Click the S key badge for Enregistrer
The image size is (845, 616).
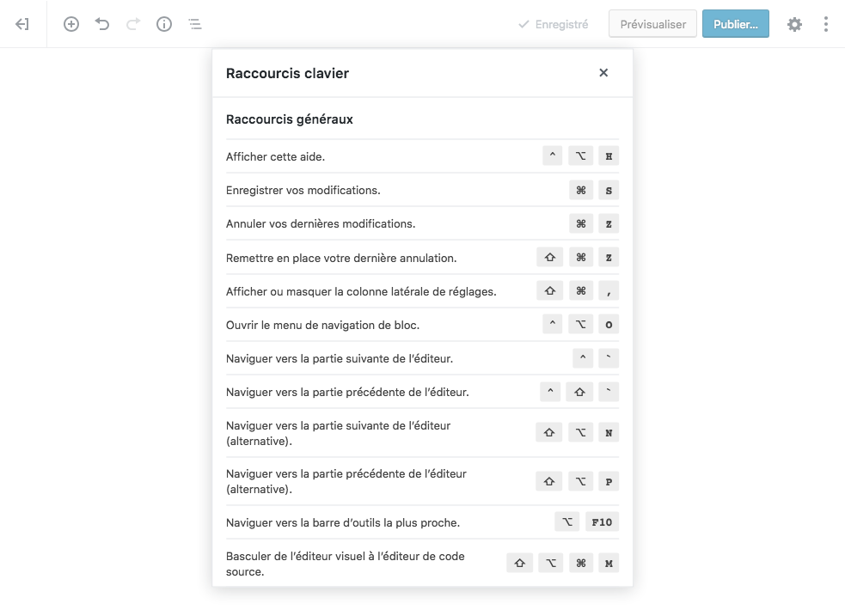click(x=609, y=190)
